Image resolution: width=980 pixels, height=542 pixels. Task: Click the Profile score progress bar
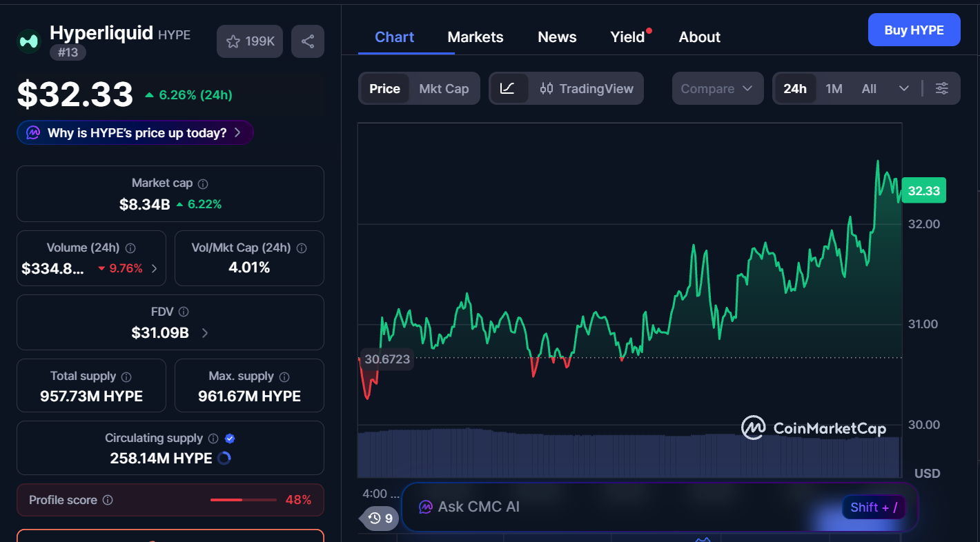tap(243, 500)
